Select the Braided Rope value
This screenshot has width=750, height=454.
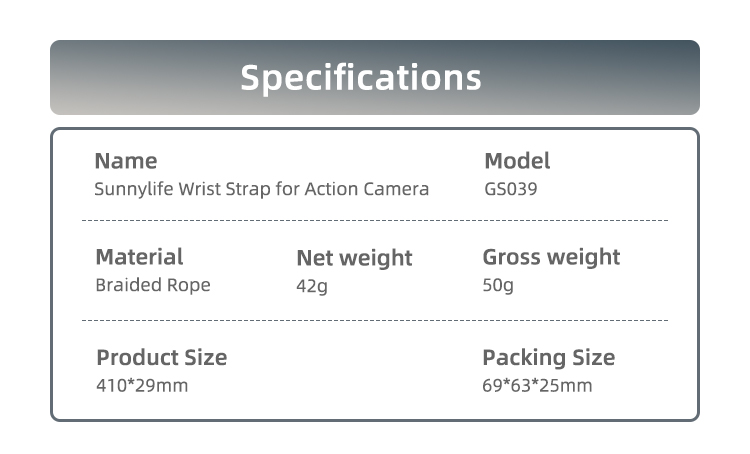pyautogui.click(x=153, y=285)
